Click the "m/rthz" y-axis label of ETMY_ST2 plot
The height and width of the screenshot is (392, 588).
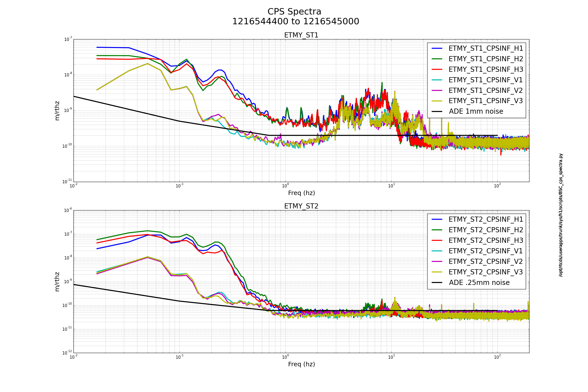tap(57, 282)
